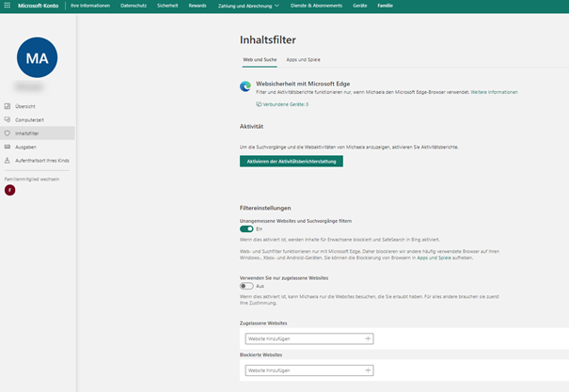Click plus icon in Zugelassene Websites field
This screenshot has width=569, height=392.
pos(368,338)
